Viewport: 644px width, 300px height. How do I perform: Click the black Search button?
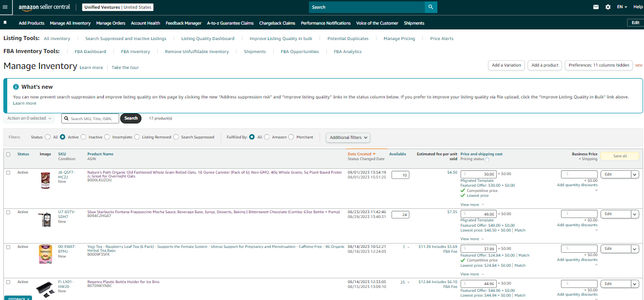[131, 118]
